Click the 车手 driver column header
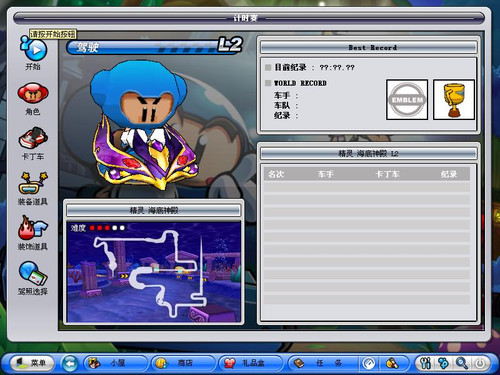Image resolution: width=500 pixels, height=375 pixels. (326, 174)
